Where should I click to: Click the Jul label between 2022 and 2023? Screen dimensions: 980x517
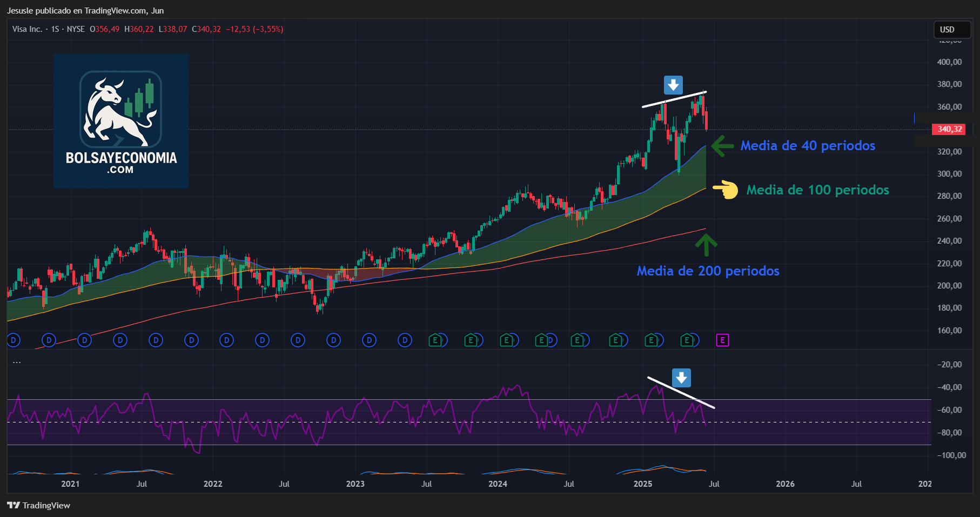284,484
